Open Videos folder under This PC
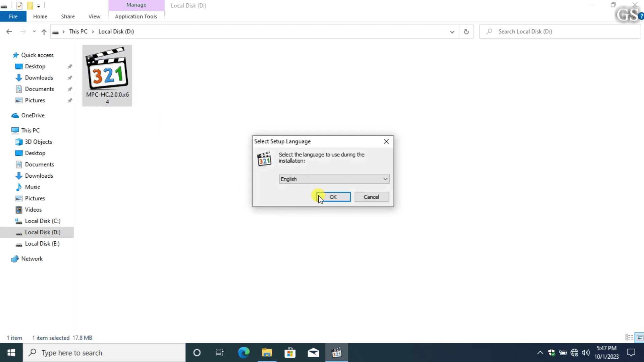 [33, 210]
